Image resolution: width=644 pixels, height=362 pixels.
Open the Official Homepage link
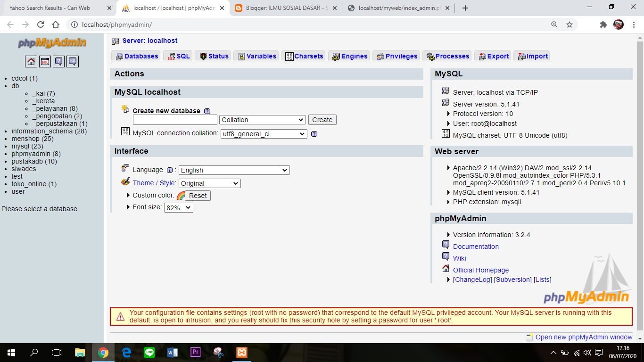pos(481,270)
